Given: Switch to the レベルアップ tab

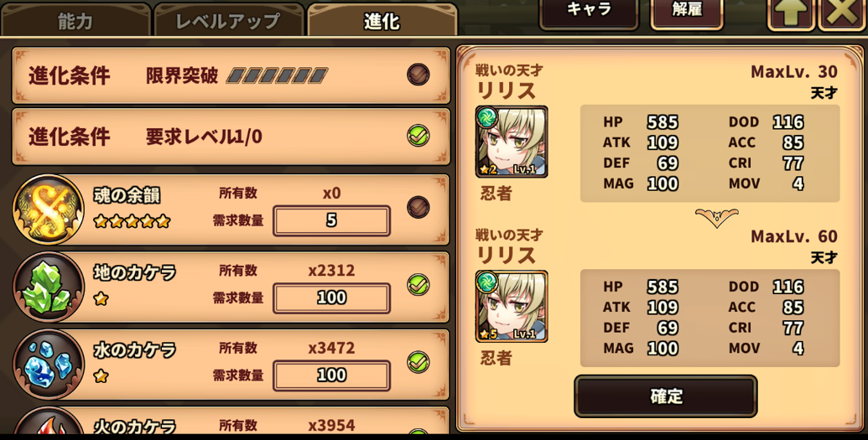Looking at the screenshot, I should point(229,20).
